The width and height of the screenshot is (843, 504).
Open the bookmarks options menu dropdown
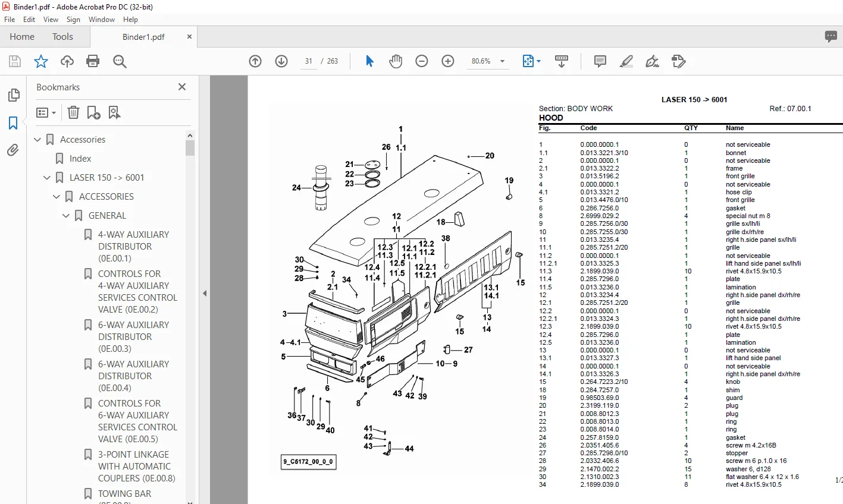(46, 112)
